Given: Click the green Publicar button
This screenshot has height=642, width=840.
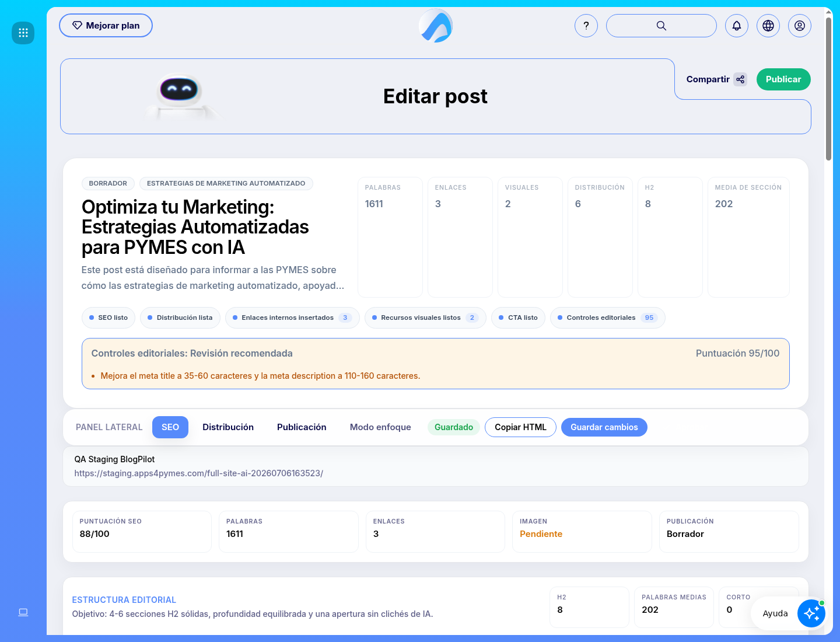Looking at the screenshot, I should tap(783, 79).
